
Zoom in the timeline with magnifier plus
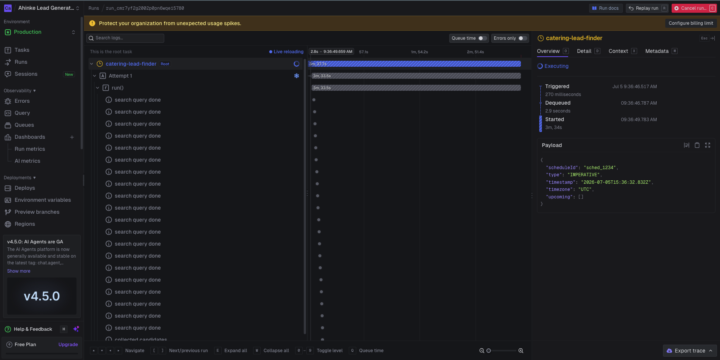[x=521, y=350]
